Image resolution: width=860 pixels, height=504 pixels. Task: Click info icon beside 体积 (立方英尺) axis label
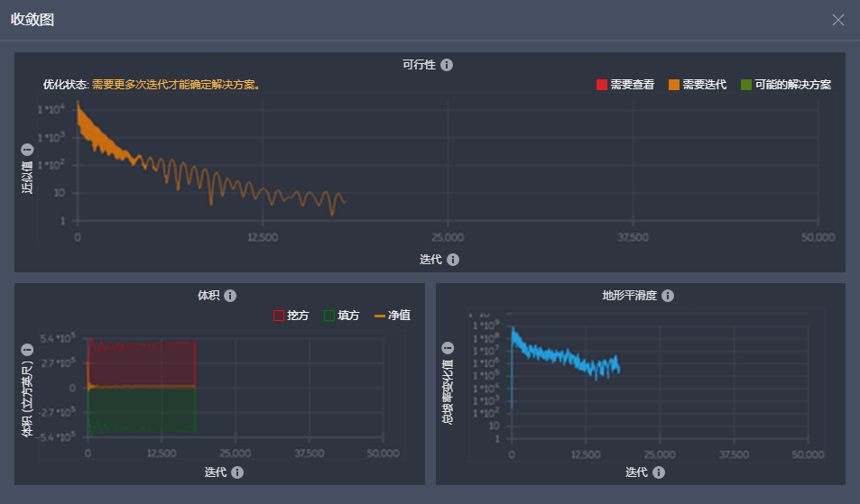pyautogui.click(x=27, y=350)
